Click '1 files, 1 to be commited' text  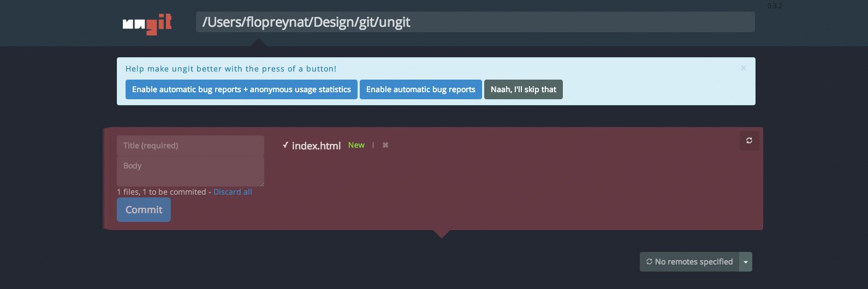tap(162, 192)
